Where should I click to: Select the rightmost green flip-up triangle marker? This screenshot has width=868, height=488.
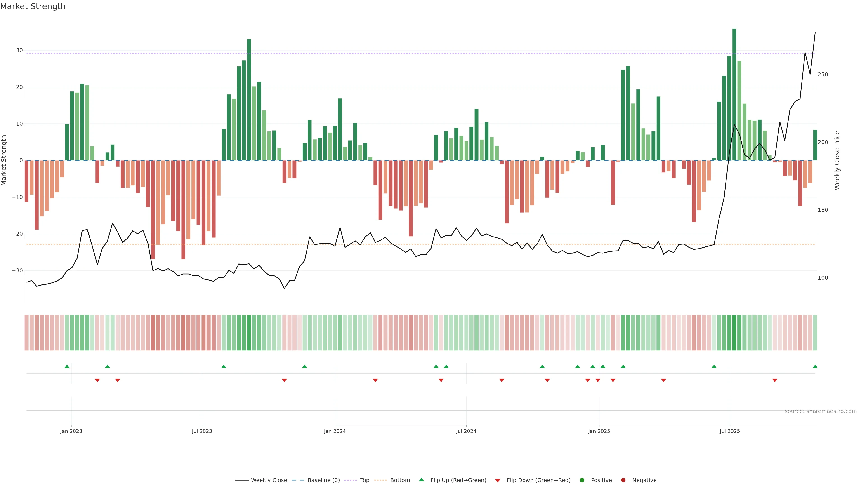pos(815,366)
